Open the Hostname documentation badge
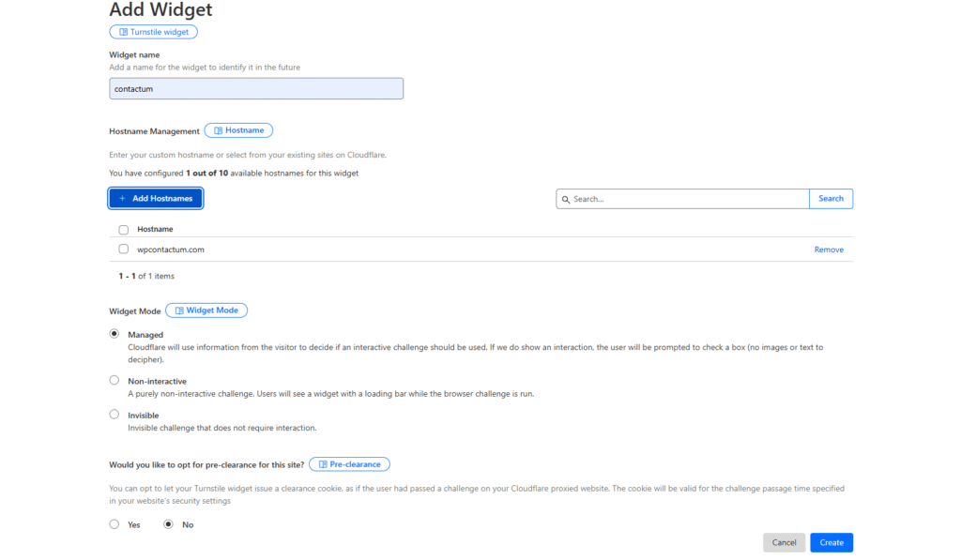 [x=238, y=130]
